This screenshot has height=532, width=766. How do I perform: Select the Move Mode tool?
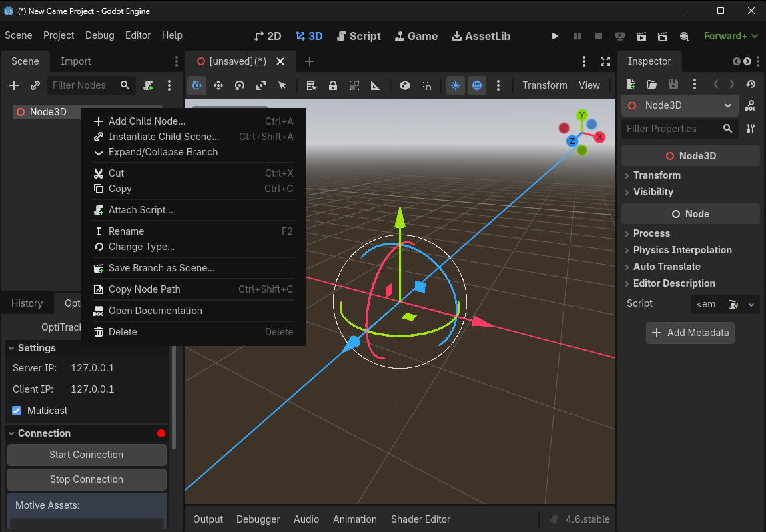coord(218,85)
